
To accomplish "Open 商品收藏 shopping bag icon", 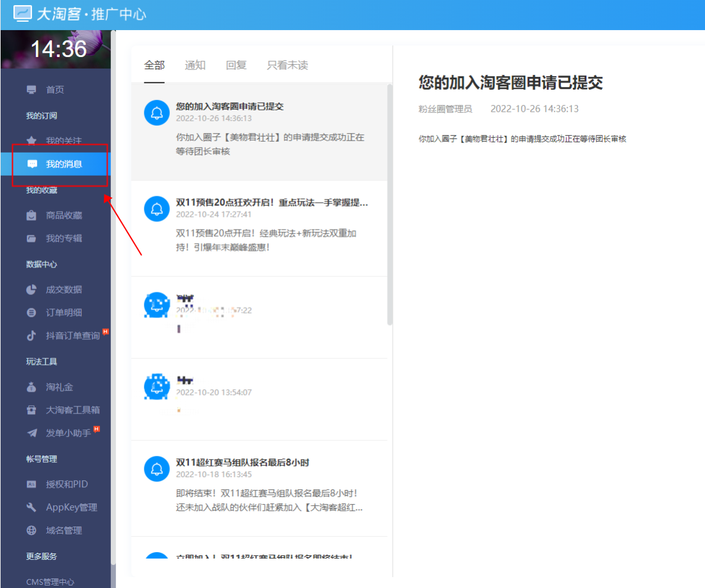I will click(x=31, y=215).
